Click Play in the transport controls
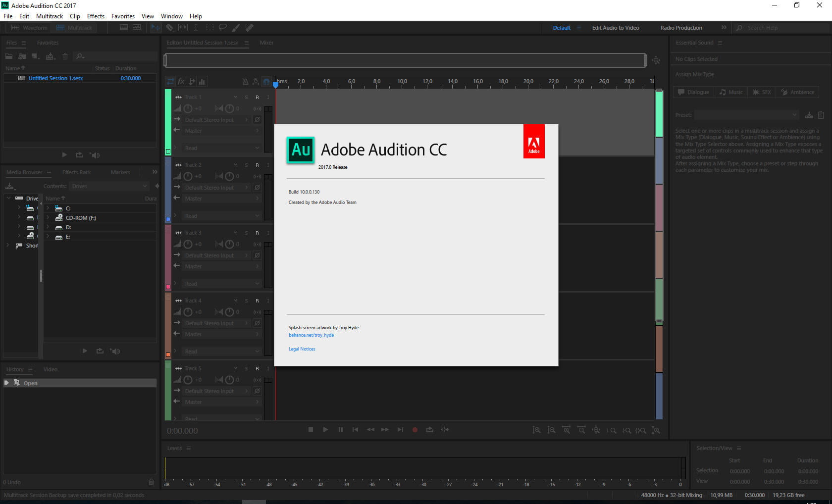The height and width of the screenshot is (504, 832). pyautogui.click(x=325, y=430)
